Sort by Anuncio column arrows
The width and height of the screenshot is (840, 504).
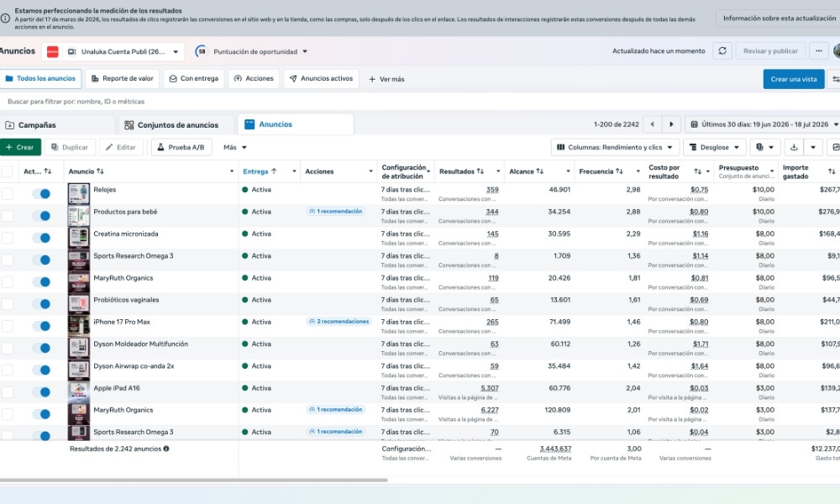pos(100,171)
